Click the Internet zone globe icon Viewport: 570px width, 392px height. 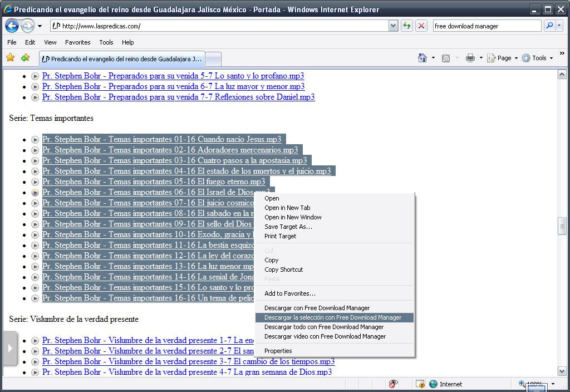click(433, 384)
